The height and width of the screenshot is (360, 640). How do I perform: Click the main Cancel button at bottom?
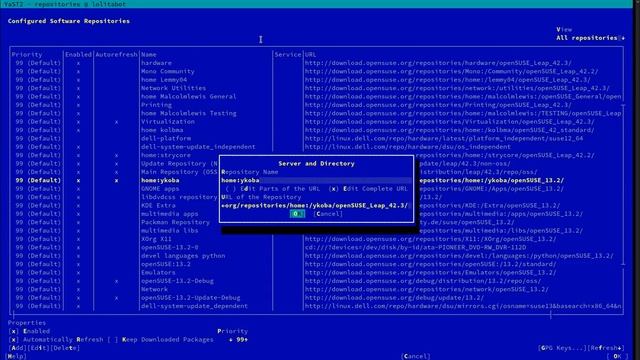(416, 356)
